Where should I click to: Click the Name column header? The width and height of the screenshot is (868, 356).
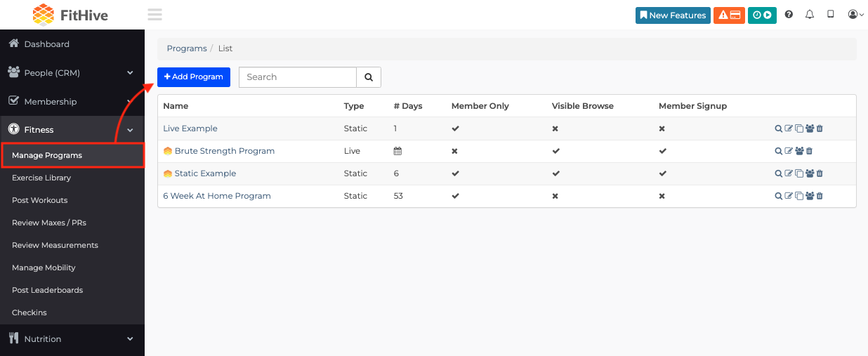[x=176, y=106]
